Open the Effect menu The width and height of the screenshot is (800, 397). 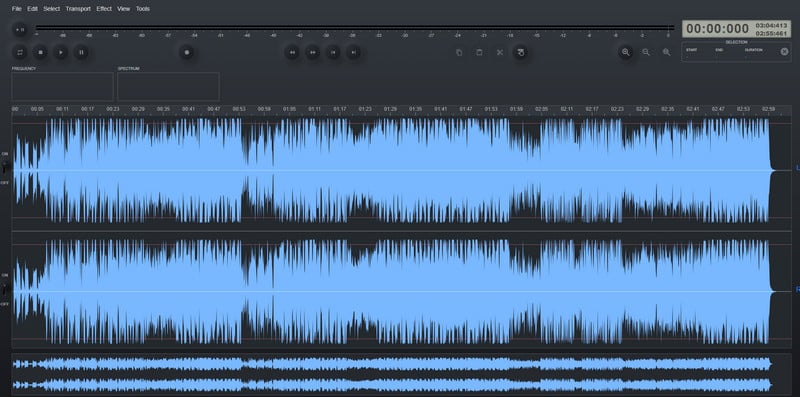[x=104, y=9]
